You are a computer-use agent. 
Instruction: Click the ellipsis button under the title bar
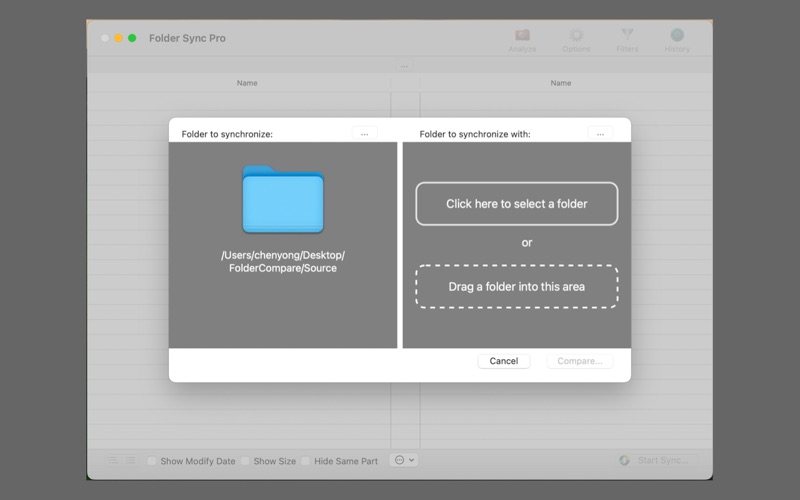tap(404, 66)
